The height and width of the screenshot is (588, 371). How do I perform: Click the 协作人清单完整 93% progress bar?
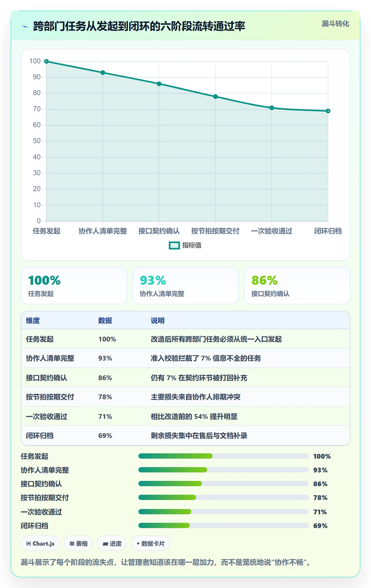point(224,470)
